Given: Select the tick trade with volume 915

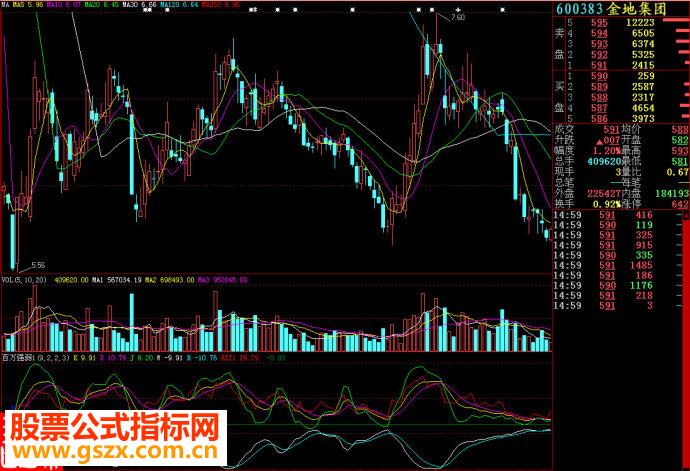Looking at the screenshot, I should point(644,246).
